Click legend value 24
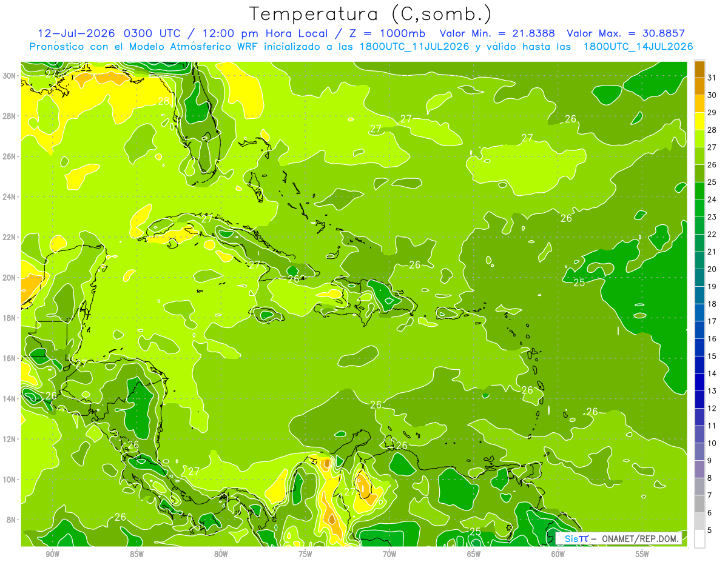 coord(712,199)
